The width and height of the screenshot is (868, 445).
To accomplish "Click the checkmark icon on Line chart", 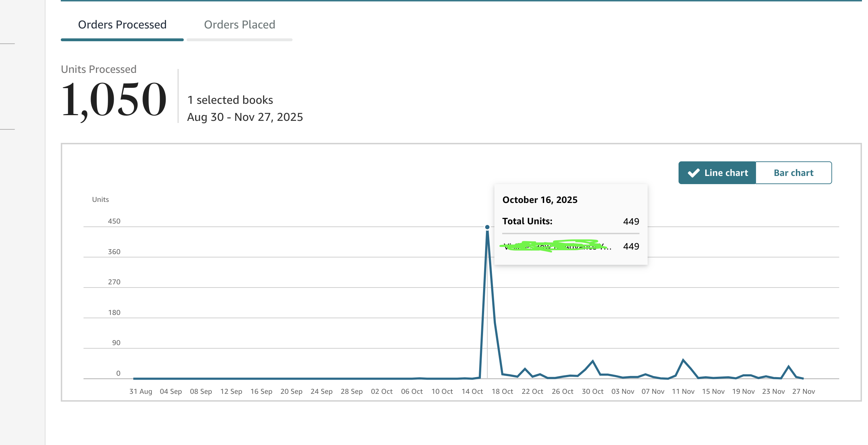I will tap(693, 173).
